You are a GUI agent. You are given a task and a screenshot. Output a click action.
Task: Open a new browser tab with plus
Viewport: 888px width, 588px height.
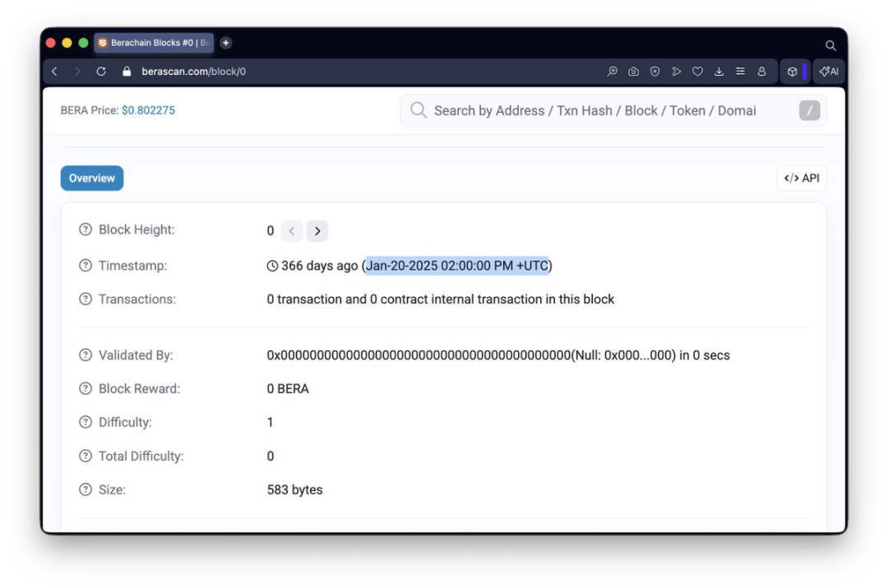pyautogui.click(x=225, y=43)
